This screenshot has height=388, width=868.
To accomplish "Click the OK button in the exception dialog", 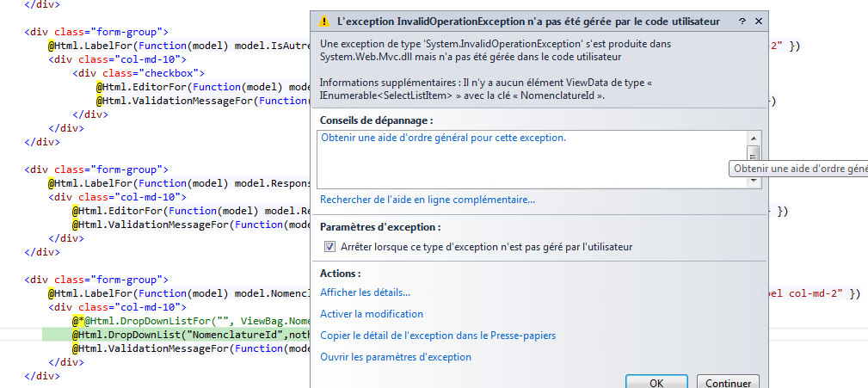I will 656,383.
